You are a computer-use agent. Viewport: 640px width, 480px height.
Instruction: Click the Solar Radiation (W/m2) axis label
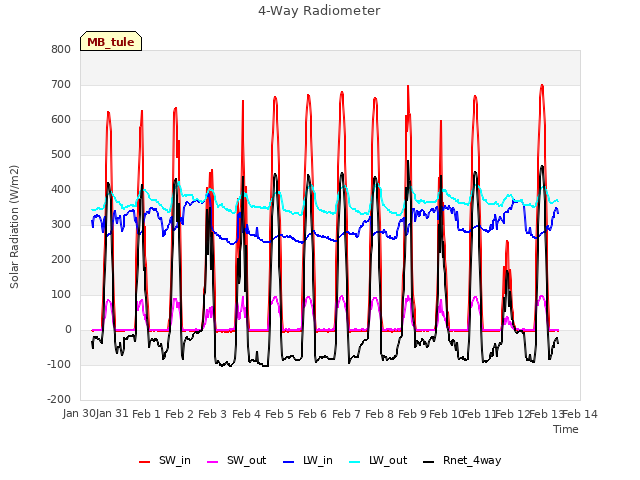pos(14,227)
